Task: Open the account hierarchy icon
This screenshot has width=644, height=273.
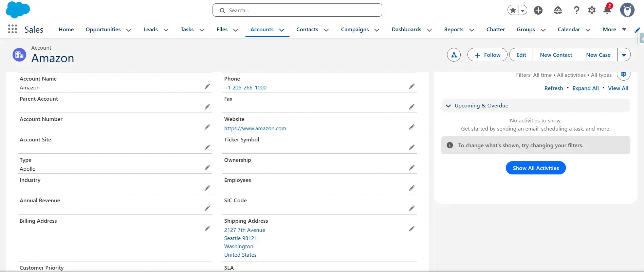Action: pos(454,55)
